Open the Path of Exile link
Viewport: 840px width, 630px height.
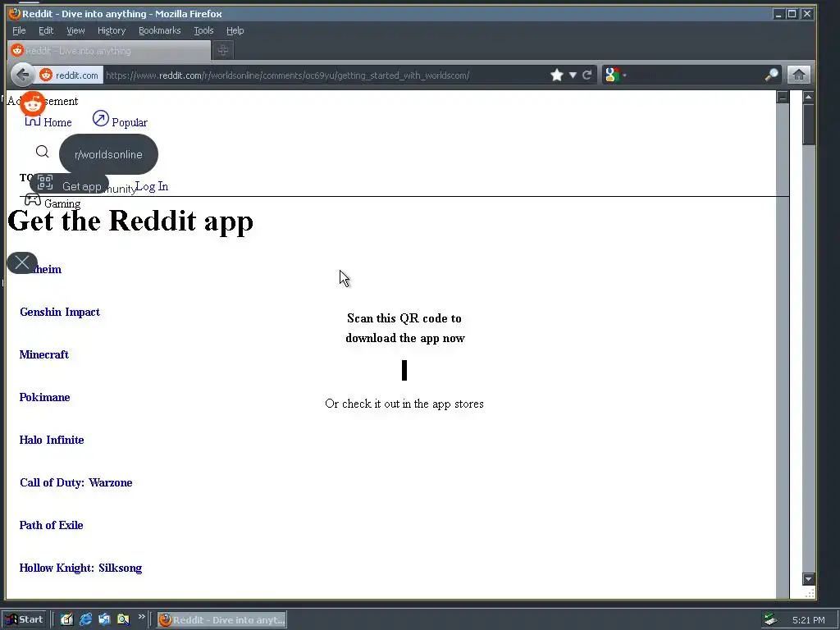pyautogui.click(x=52, y=525)
